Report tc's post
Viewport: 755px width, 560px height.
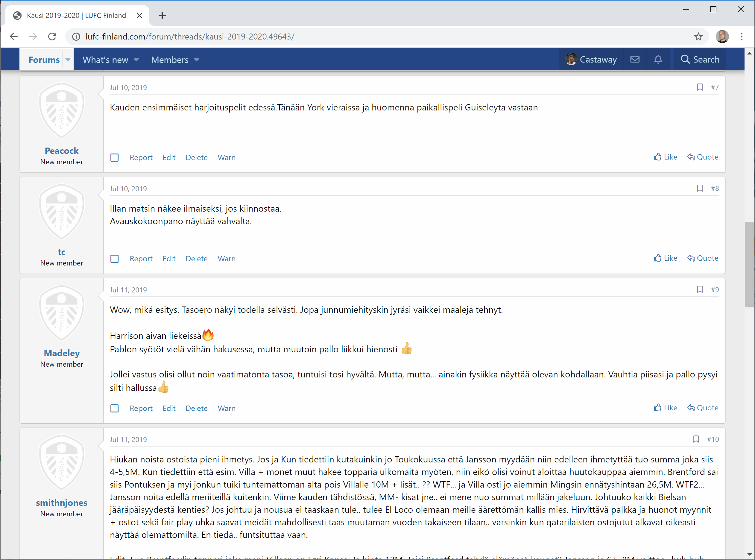[x=141, y=259]
